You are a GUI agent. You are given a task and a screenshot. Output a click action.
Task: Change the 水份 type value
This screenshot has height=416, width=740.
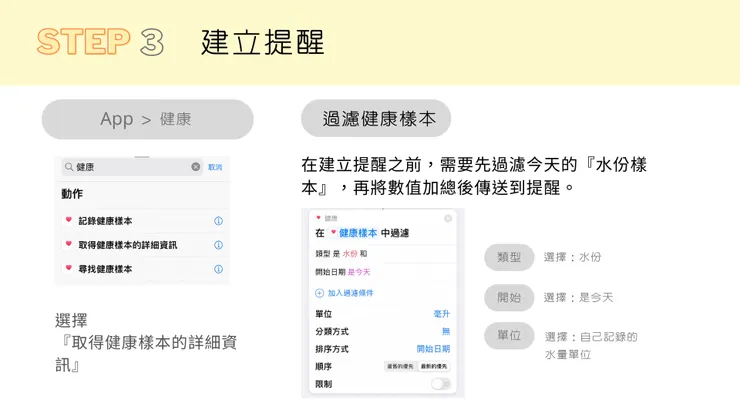[x=350, y=254]
